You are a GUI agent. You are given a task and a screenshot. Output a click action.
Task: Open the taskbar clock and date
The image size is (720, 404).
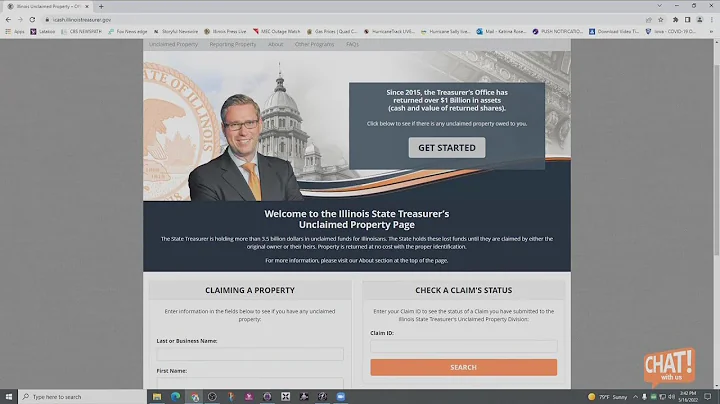pos(688,397)
